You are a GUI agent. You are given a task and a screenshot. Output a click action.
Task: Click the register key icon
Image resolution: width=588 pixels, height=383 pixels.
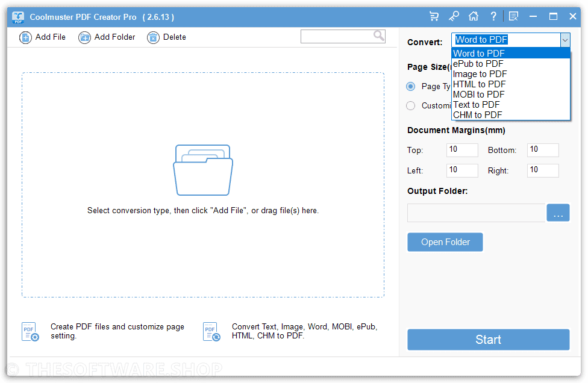pos(454,16)
